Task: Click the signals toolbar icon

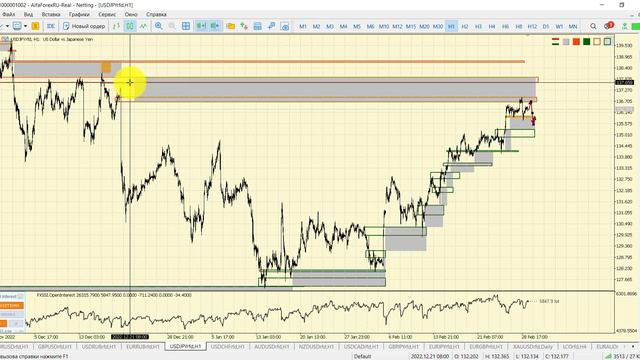Action: pyautogui.click(x=271, y=26)
